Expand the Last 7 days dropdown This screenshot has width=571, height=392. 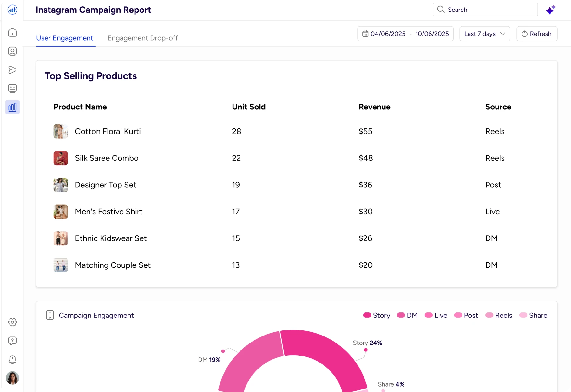484,34
